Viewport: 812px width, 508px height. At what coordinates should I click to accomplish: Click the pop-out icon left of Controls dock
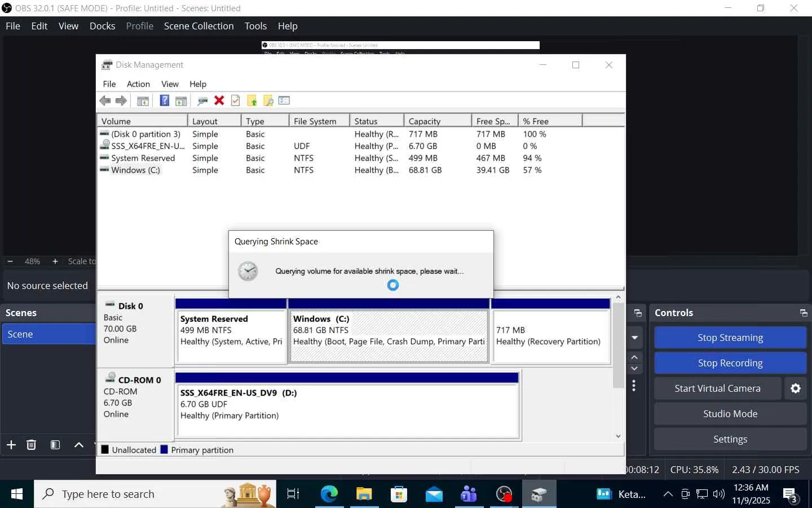pos(638,313)
